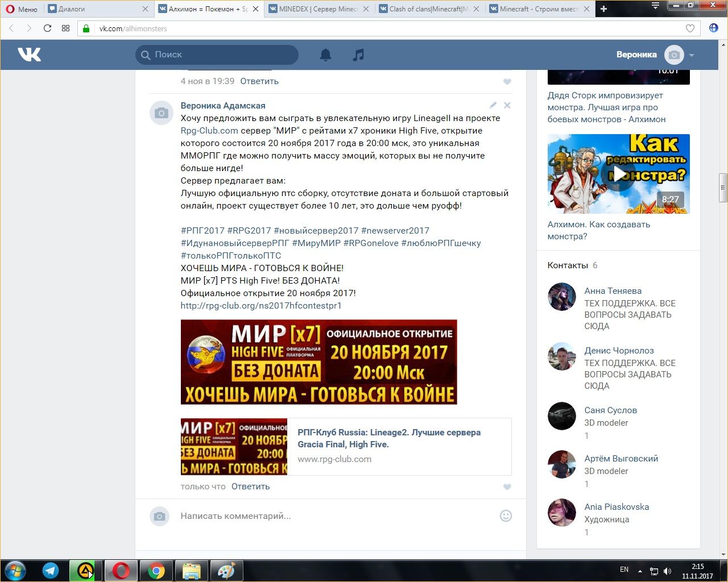Open Speed Dial grid icon
Screen dimensions: 728x582
(65, 28)
